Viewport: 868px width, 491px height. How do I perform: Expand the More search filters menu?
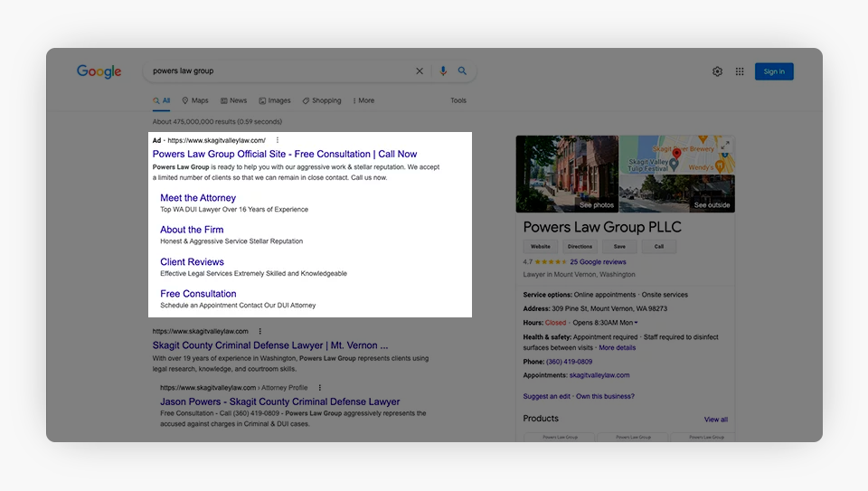pos(363,100)
